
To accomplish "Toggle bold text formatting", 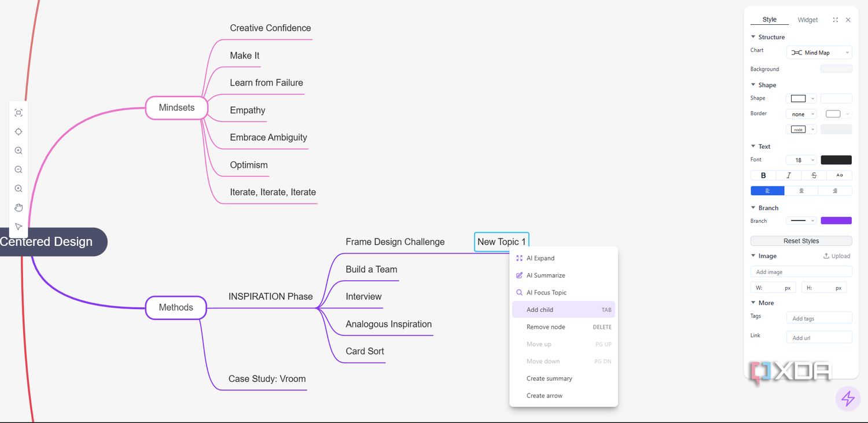I will (x=763, y=175).
